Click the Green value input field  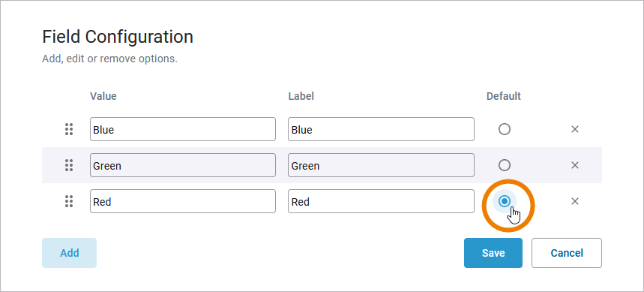[x=183, y=165]
